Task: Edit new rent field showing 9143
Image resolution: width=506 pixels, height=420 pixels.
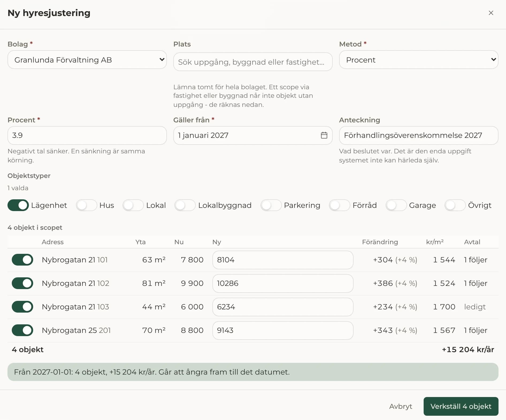Action: [283, 330]
